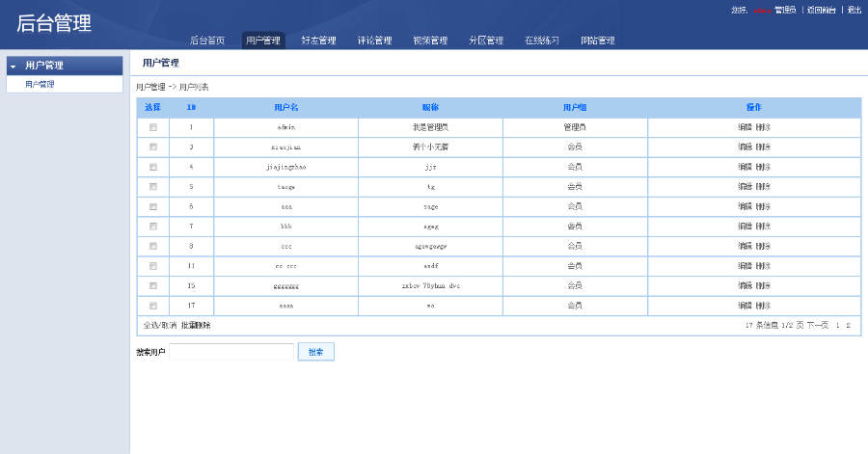Click page number 1 in pagination

click(837, 326)
